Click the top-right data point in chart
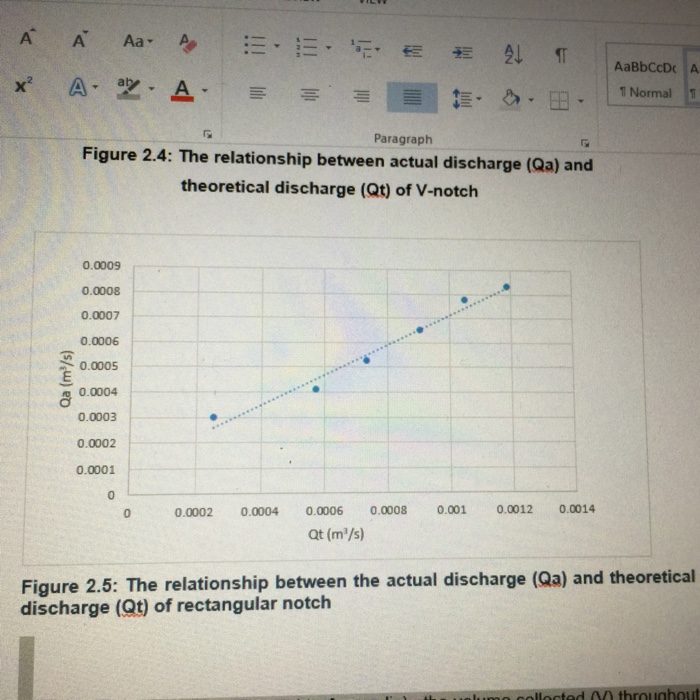 pos(506,287)
